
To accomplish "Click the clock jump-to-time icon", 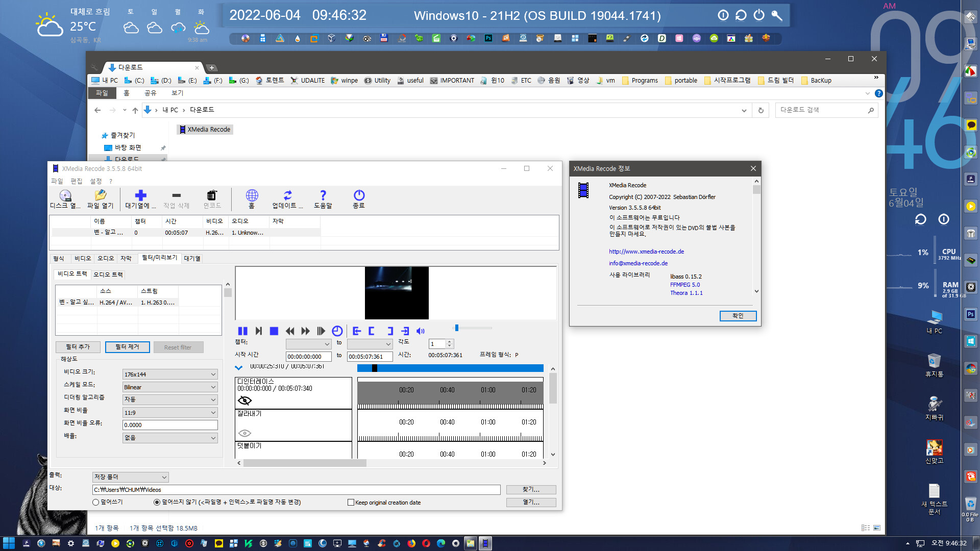I will pos(337,331).
